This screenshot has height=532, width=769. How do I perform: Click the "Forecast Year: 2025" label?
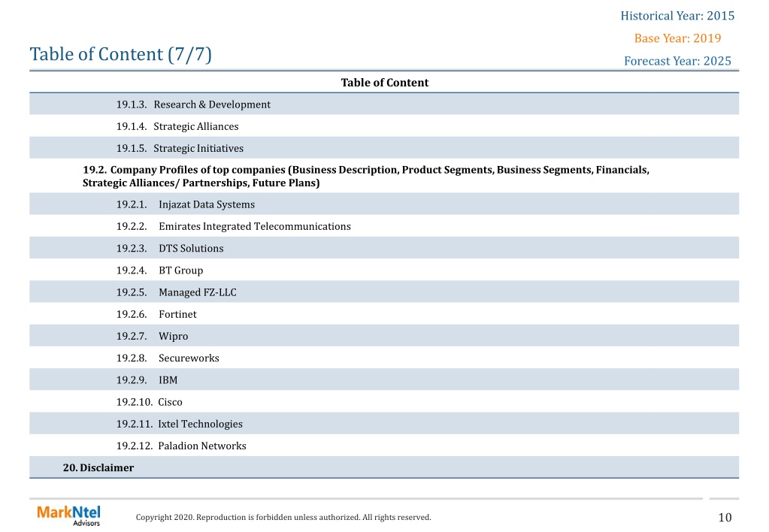[x=677, y=61]
